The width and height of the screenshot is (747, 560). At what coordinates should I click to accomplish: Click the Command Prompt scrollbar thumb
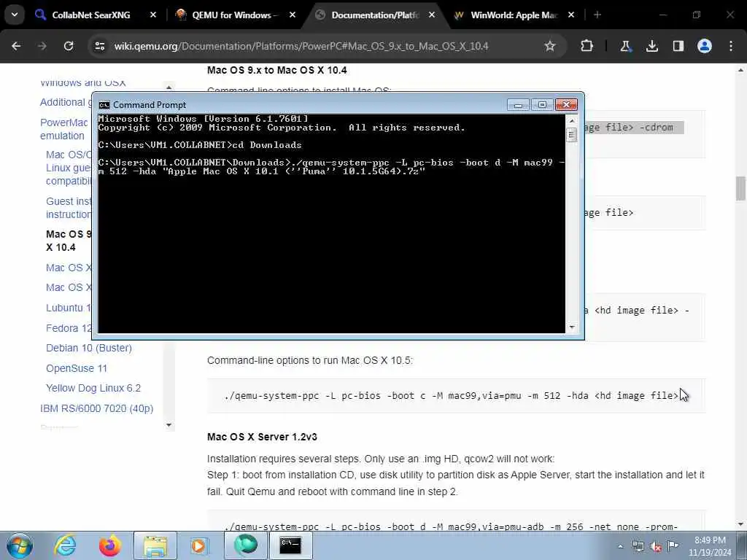point(572,135)
